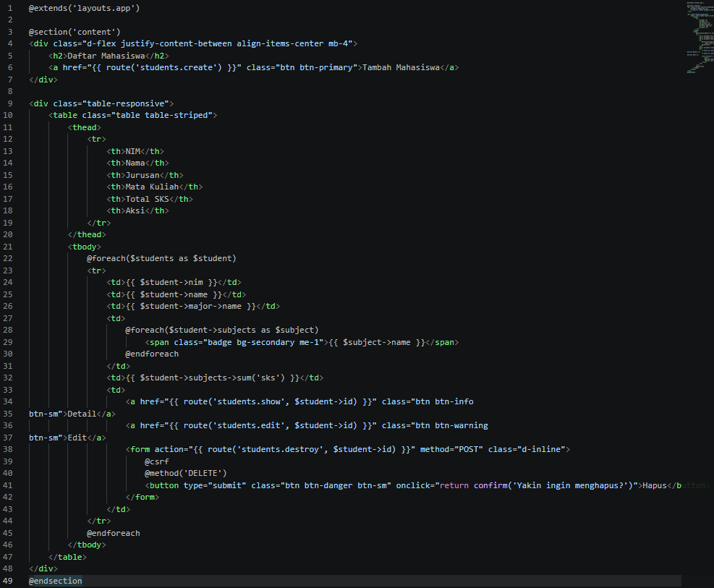Click the @endsection directive
Viewport: 714px width, 588px height.
[56, 581]
